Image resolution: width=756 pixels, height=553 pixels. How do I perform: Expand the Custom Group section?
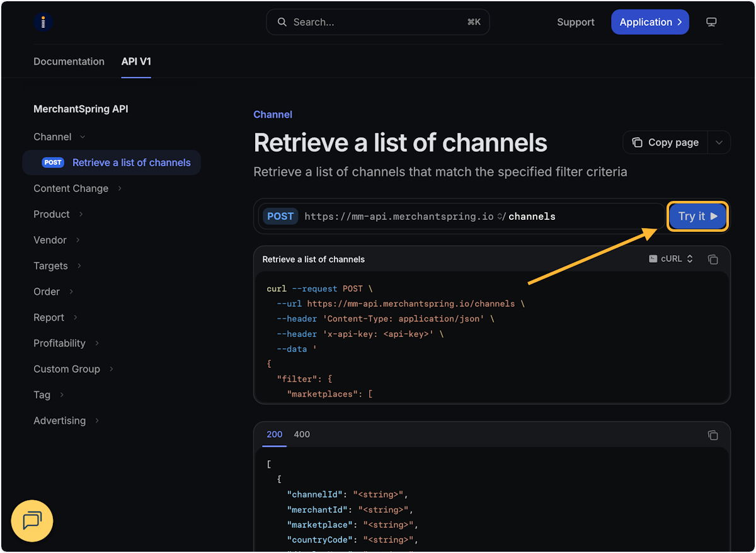click(74, 369)
